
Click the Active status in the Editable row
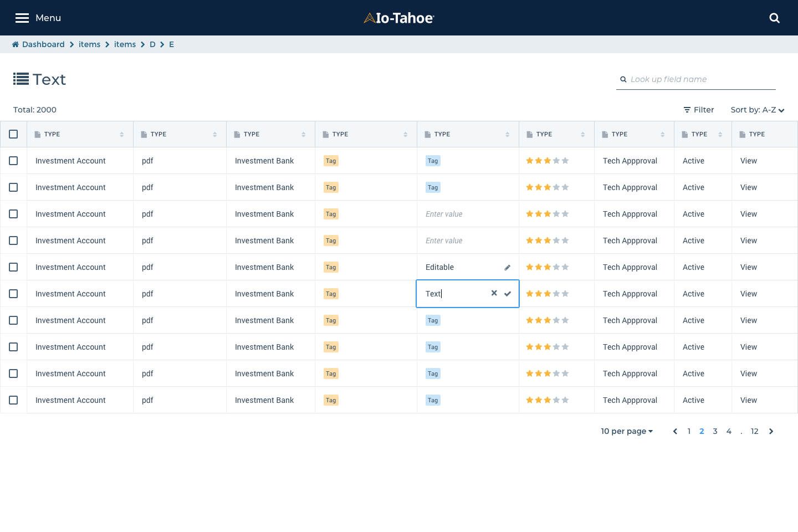point(693,267)
